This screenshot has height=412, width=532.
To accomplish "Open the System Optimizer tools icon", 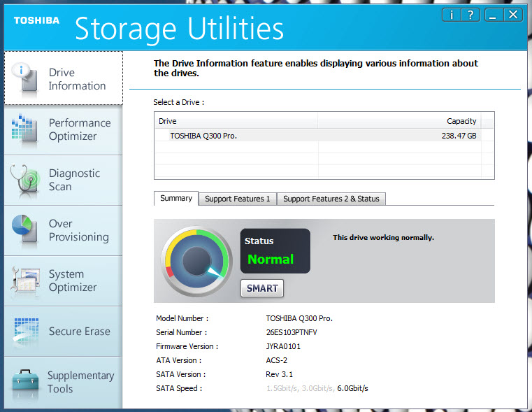I will (x=25, y=280).
